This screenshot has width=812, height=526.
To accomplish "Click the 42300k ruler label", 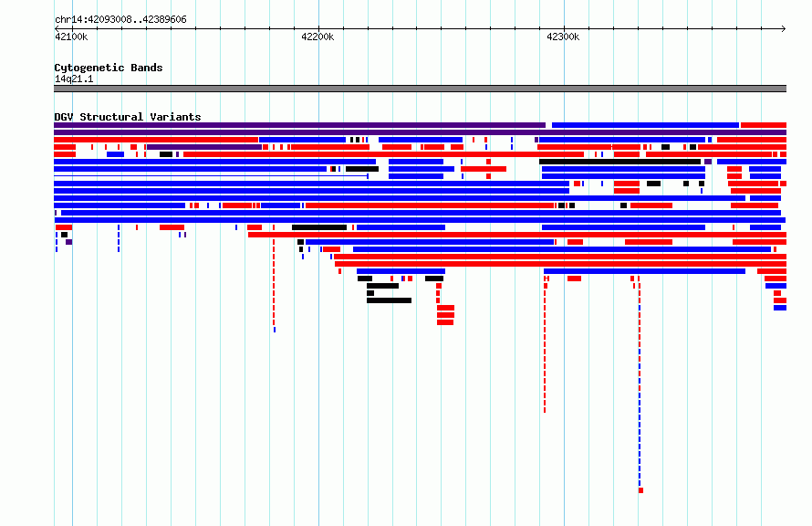I will click(564, 37).
